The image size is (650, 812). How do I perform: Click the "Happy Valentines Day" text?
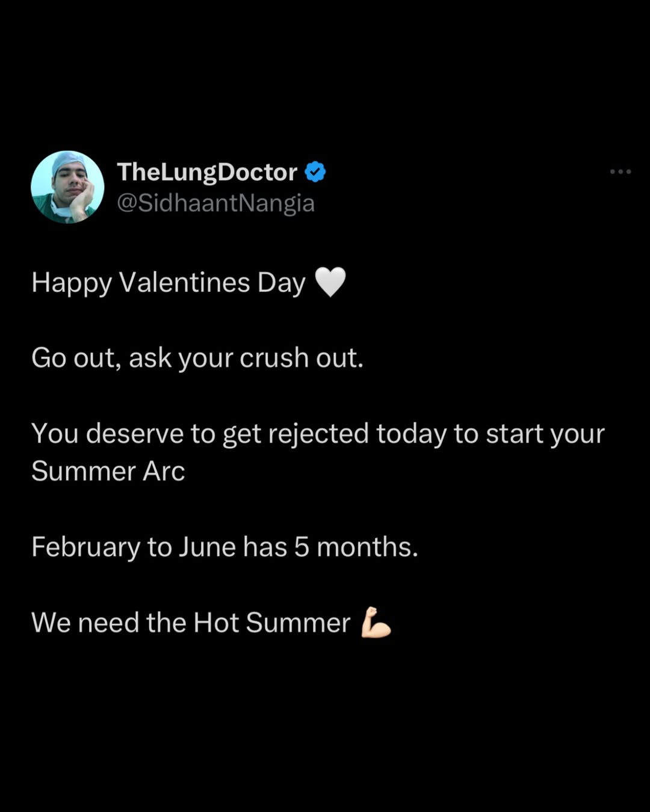pyautogui.click(x=169, y=283)
